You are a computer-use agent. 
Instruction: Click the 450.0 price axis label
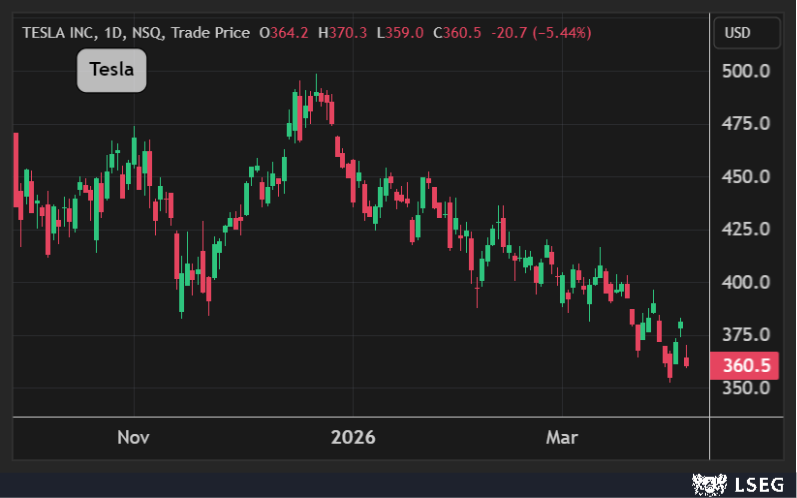click(745, 177)
